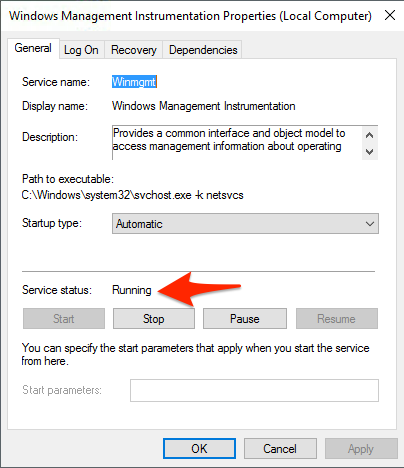Click the highlighted Winmgmt service name

134,82
